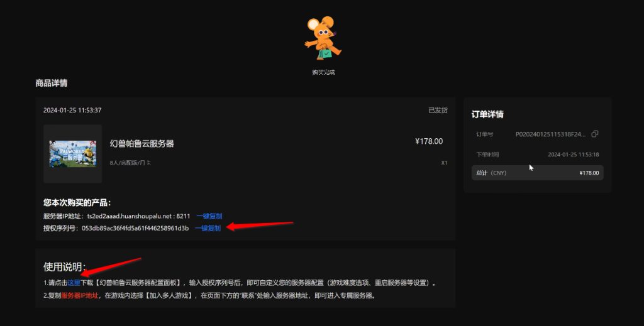Click the order time 2024-01-25 11:53:18
The height and width of the screenshot is (326, 644).
tap(574, 155)
